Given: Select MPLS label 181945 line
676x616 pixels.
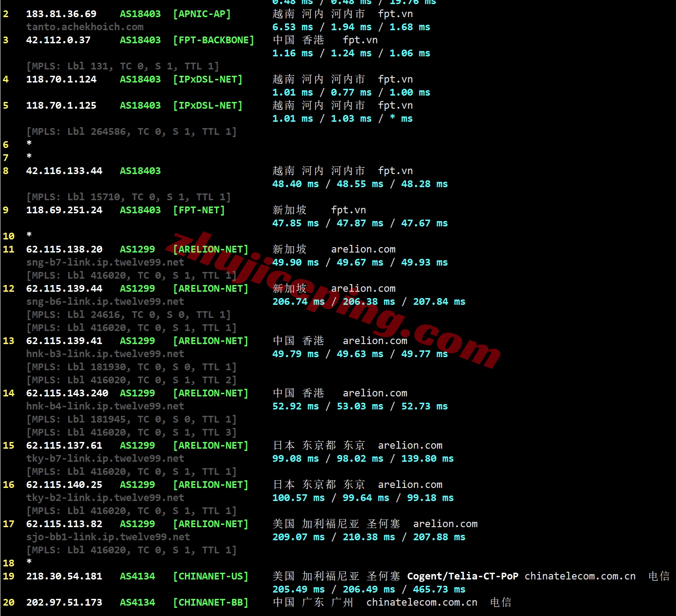Looking at the screenshot, I should pos(131,419).
